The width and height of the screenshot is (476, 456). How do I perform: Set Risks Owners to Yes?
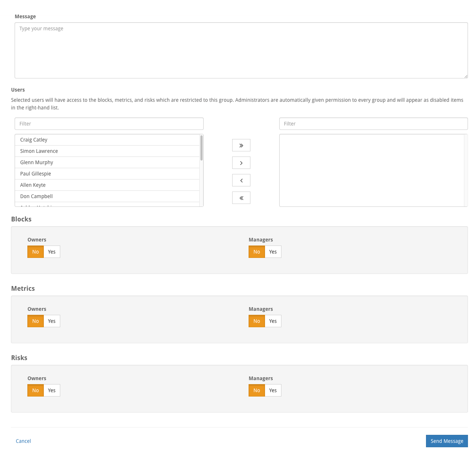[x=52, y=390]
